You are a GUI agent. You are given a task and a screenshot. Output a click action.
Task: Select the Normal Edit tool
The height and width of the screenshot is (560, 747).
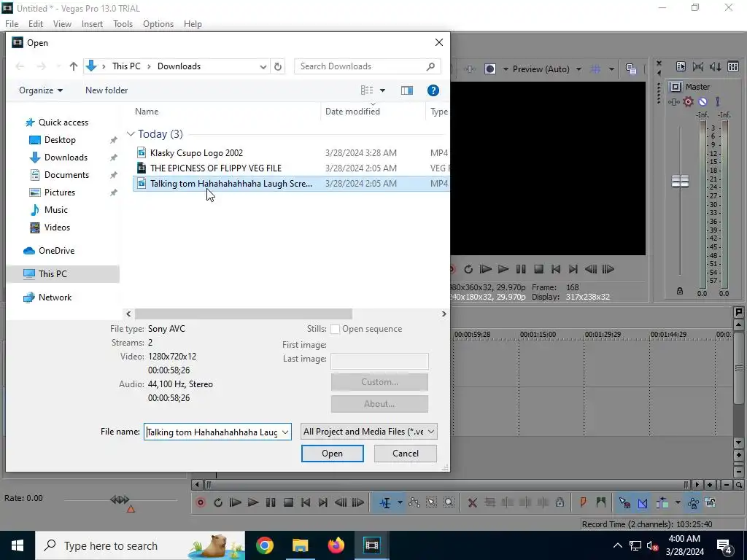pos(385,502)
